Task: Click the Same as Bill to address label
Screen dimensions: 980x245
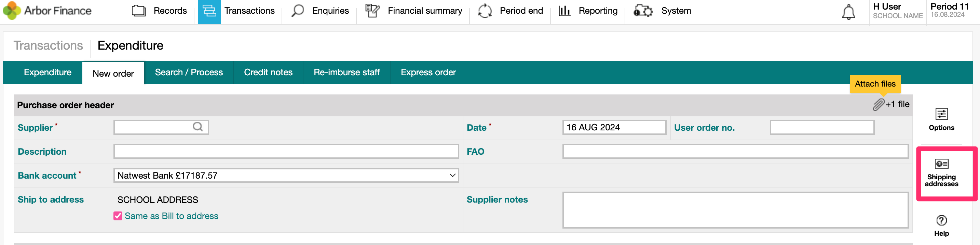Action: pos(171,216)
